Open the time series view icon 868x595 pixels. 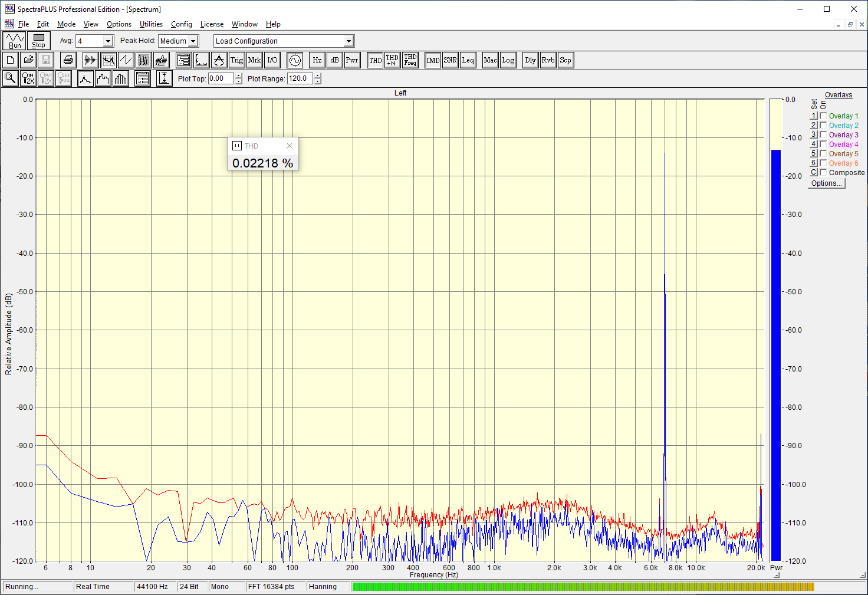(90, 60)
